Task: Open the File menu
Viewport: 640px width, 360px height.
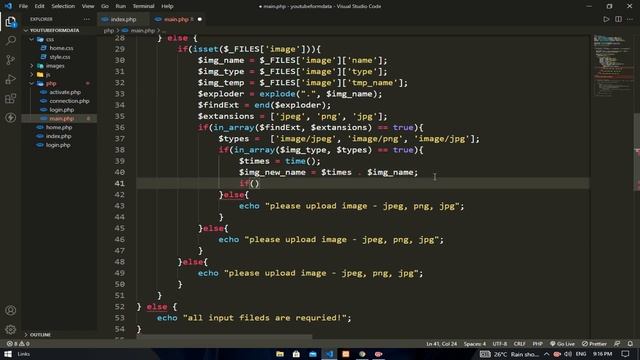Action: tap(23, 6)
